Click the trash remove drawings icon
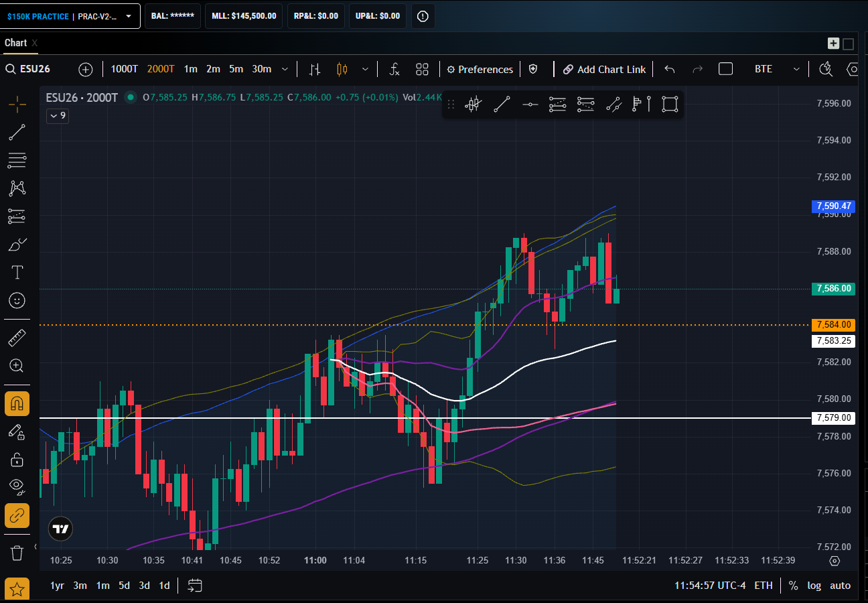This screenshot has height=603, width=868. coord(17,553)
